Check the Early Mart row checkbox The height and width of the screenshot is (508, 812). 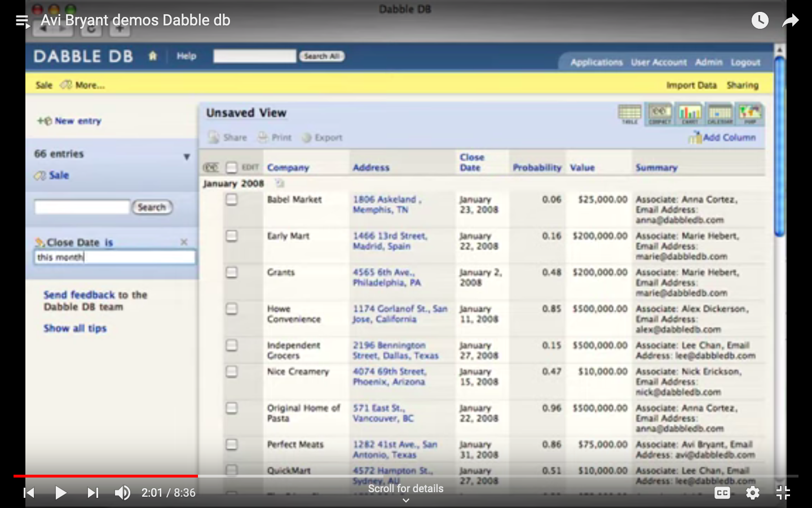click(231, 236)
